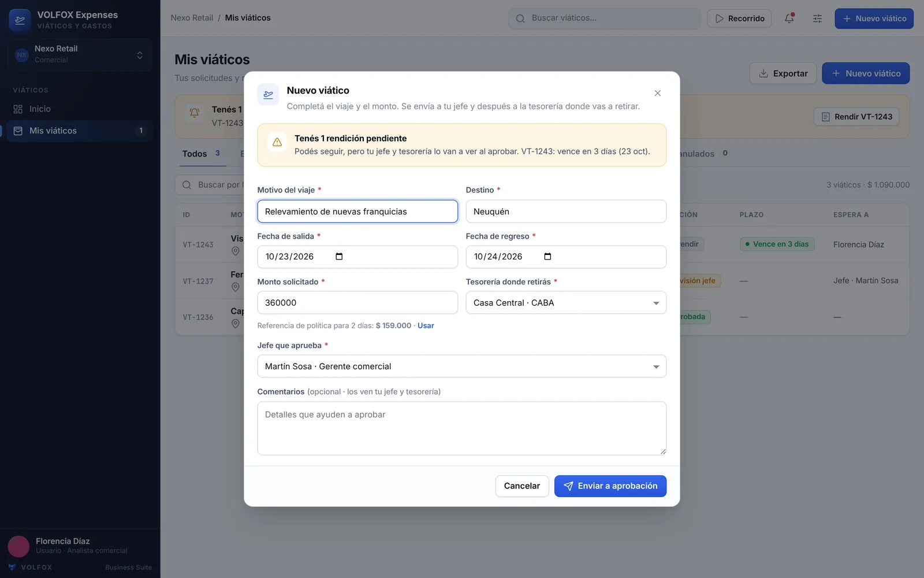Cancel the new viático form
Viewport: 924px width, 578px height.
[x=521, y=486]
